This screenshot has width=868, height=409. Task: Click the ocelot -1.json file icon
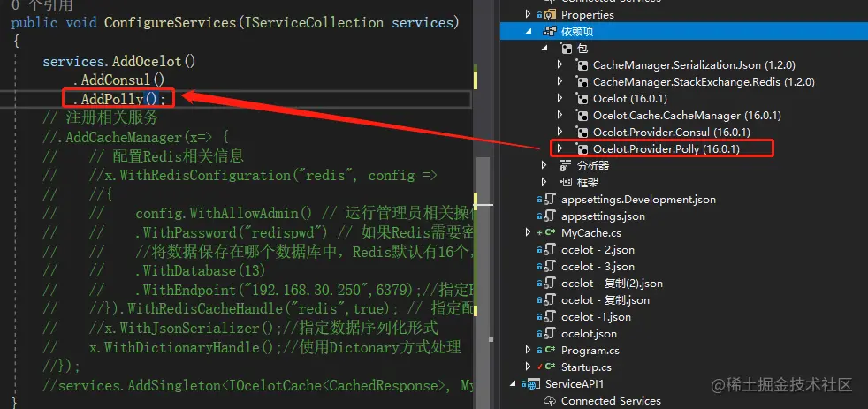tap(550, 316)
